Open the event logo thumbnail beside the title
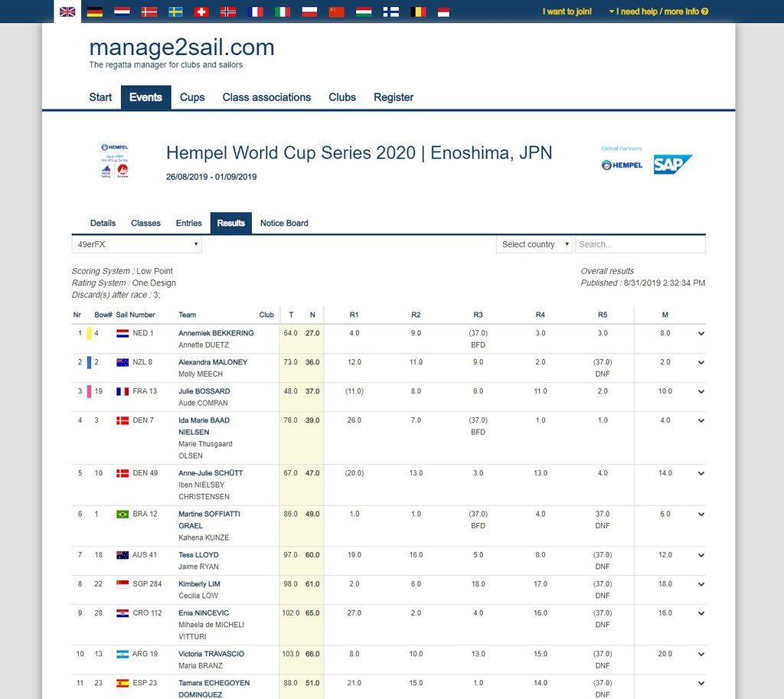784x699 pixels. point(115,161)
